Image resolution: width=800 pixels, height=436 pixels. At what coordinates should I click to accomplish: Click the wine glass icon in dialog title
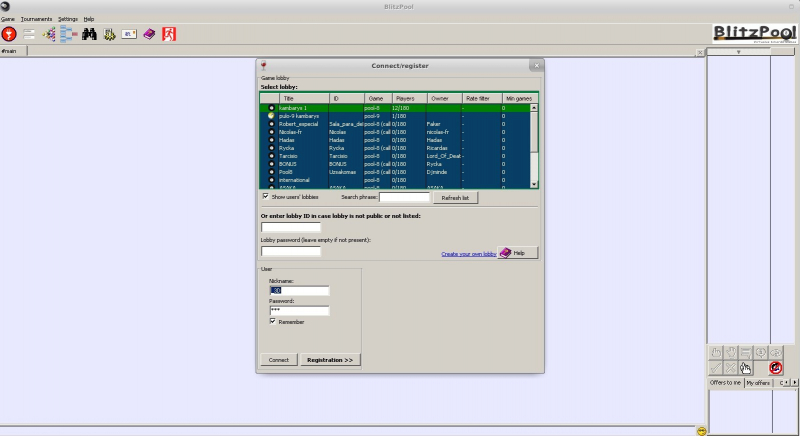(264, 65)
